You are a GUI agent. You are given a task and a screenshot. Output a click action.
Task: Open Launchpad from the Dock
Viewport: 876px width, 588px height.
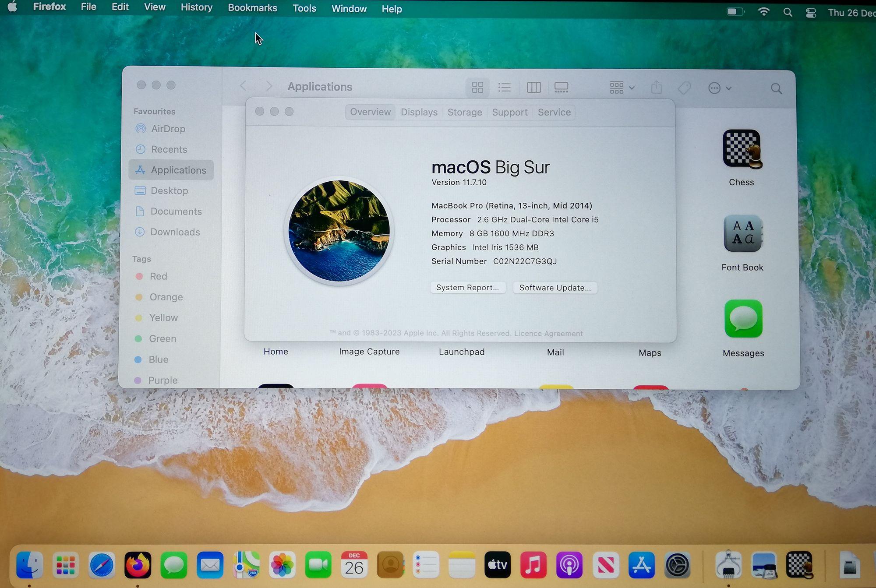pyautogui.click(x=66, y=565)
